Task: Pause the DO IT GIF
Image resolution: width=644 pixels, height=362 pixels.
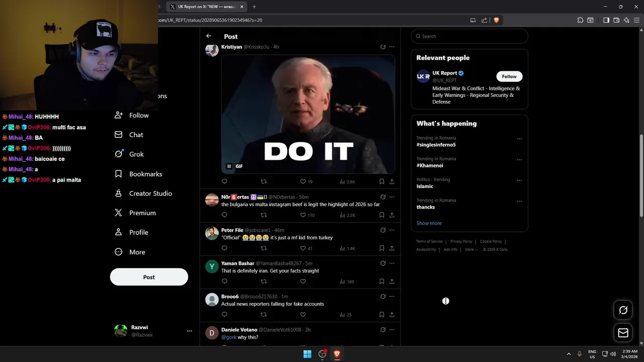Action: [x=229, y=166]
